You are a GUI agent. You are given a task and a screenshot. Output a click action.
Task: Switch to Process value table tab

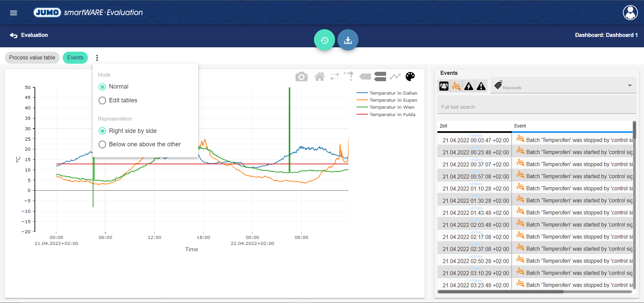(x=32, y=58)
